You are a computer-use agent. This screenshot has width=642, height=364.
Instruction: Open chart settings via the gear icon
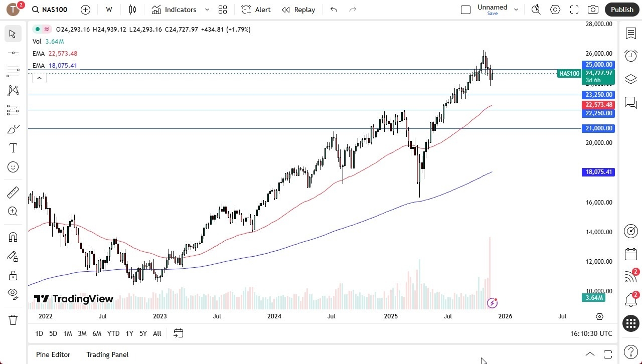(555, 9)
